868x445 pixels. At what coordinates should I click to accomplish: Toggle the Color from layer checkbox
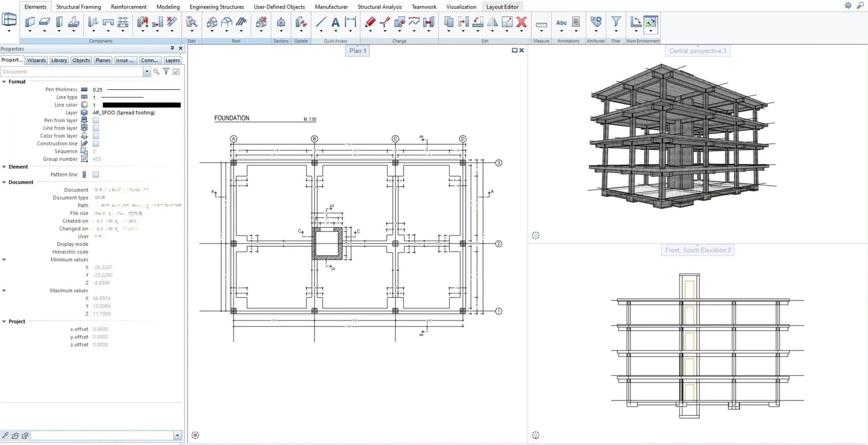point(96,136)
